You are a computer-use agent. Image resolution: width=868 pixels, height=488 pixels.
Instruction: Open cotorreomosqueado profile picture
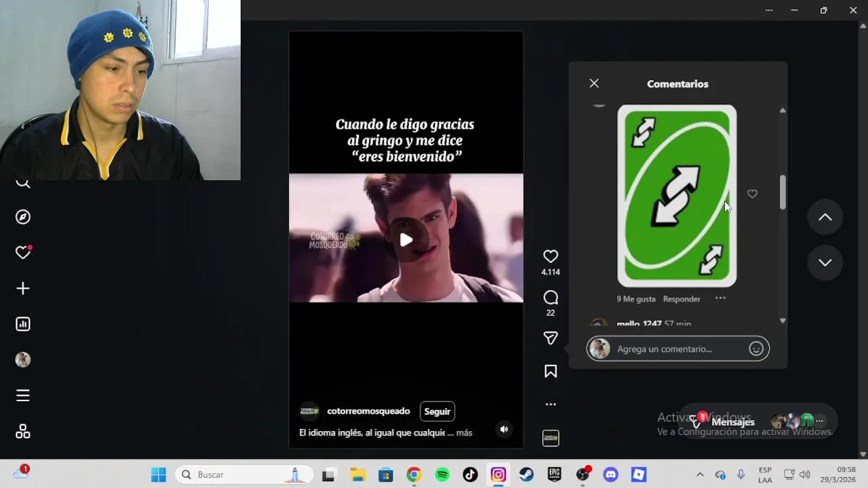310,411
